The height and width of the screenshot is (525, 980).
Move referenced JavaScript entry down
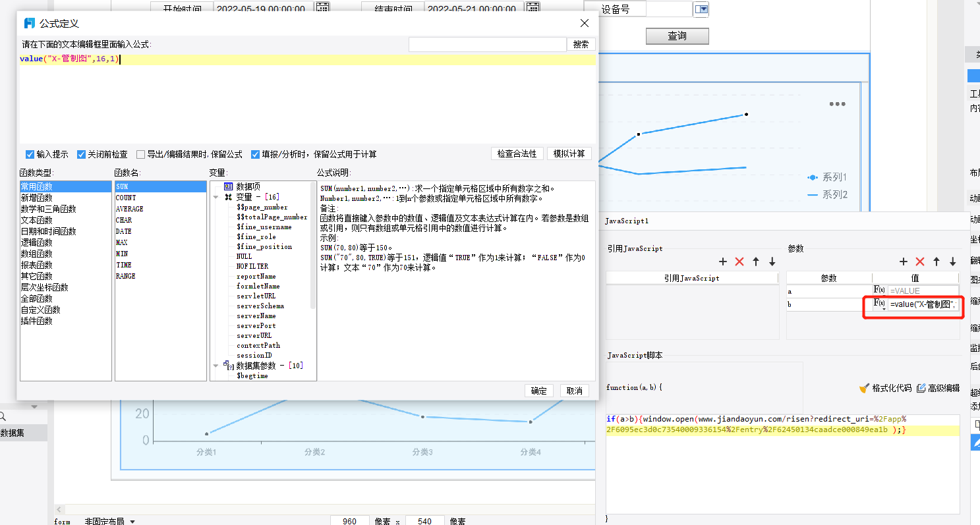[x=772, y=262]
